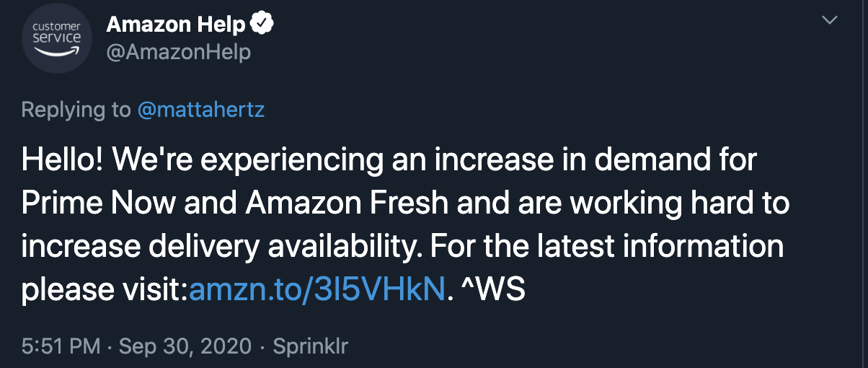
Task: Click "increase delivery availability" in the tweet
Action: click(220, 247)
